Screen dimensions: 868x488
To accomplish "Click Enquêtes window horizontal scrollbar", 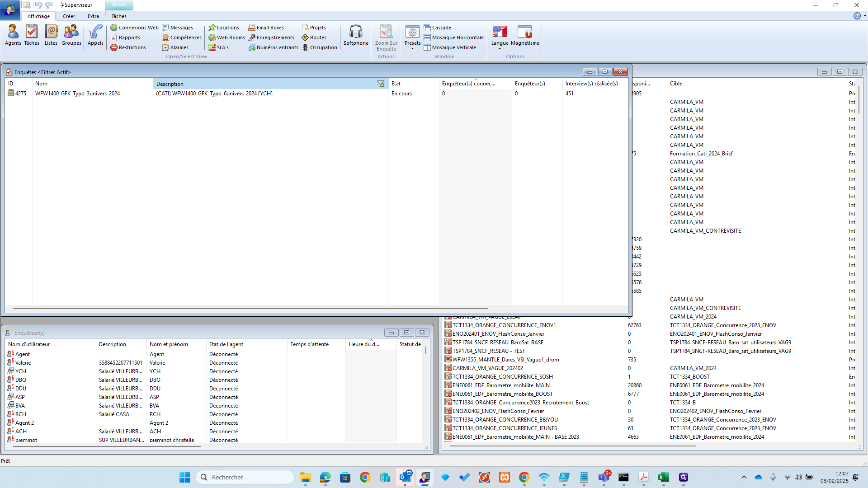I will click(x=250, y=309).
